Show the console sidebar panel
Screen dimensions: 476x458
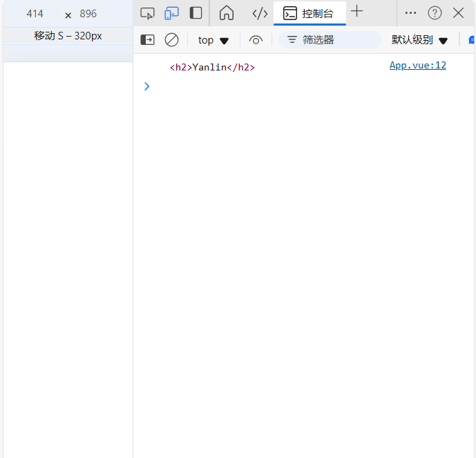pos(147,40)
